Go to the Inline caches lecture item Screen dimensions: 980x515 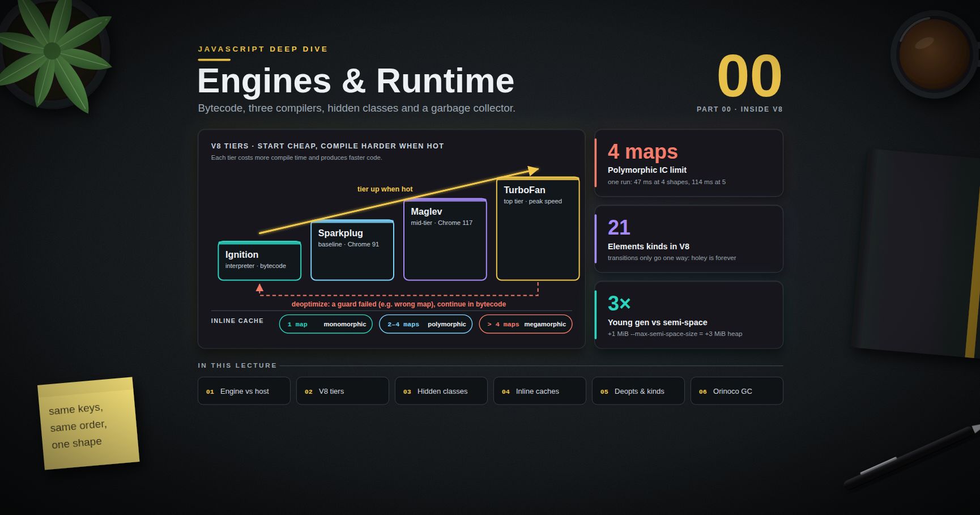click(x=539, y=391)
